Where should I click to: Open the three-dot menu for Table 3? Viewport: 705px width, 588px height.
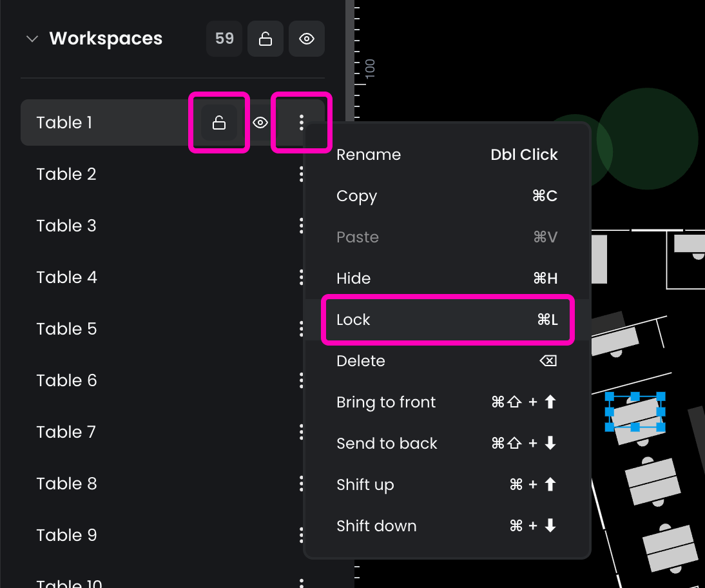point(300,226)
